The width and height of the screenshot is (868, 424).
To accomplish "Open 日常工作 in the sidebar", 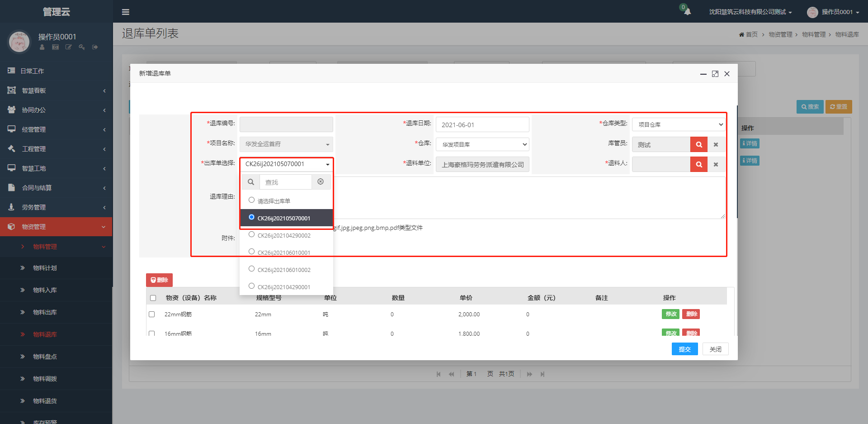I will click(x=56, y=71).
